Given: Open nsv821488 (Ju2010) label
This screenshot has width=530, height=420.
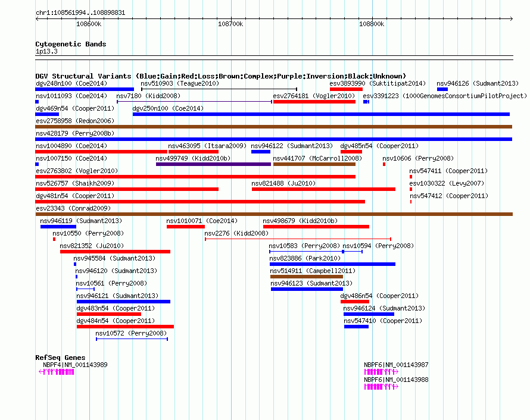Looking at the screenshot, I should click(283, 183).
